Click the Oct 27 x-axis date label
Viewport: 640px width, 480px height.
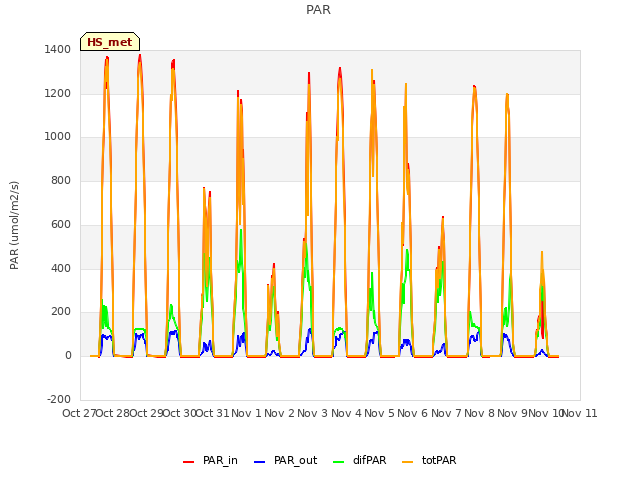coord(79,413)
